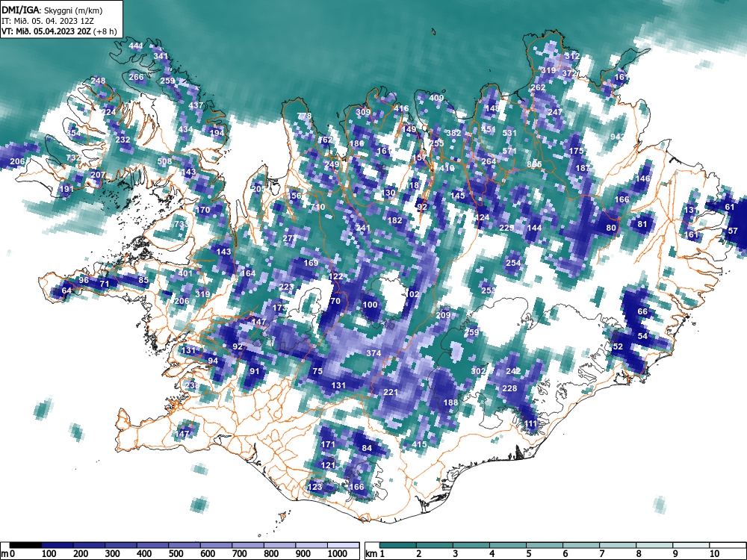Pick the black 0–100 m legend swatch
Image resolution: width=747 pixels, height=560 pixels.
(x=25, y=545)
